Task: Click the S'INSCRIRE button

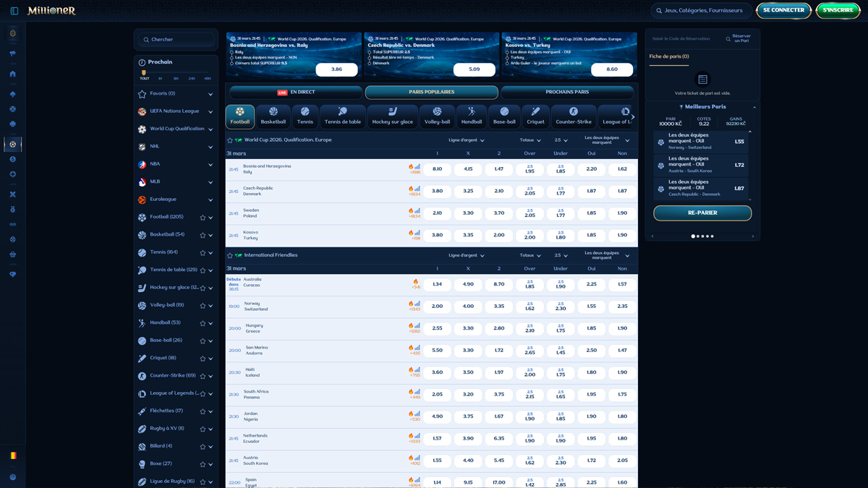Action: click(x=838, y=10)
